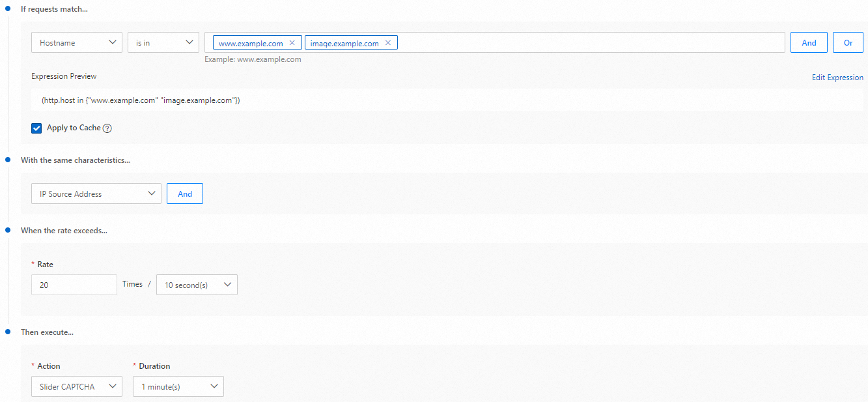Click the expression preview text box

(x=447, y=100)
